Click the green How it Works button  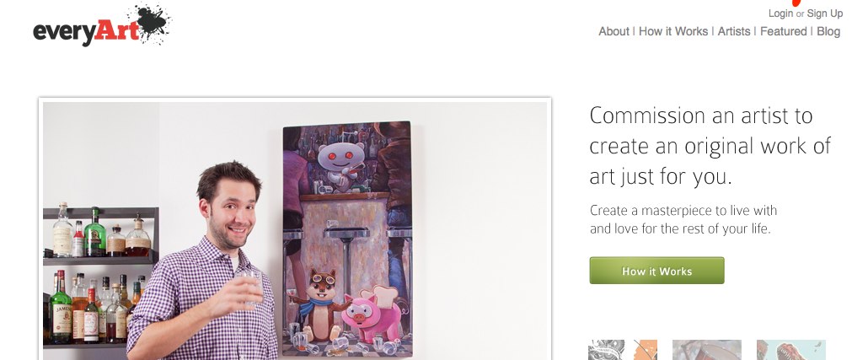coord(656,271)
